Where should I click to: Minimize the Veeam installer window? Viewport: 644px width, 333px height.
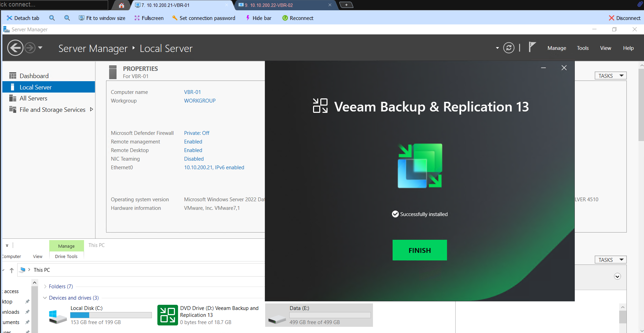point(543,68)
